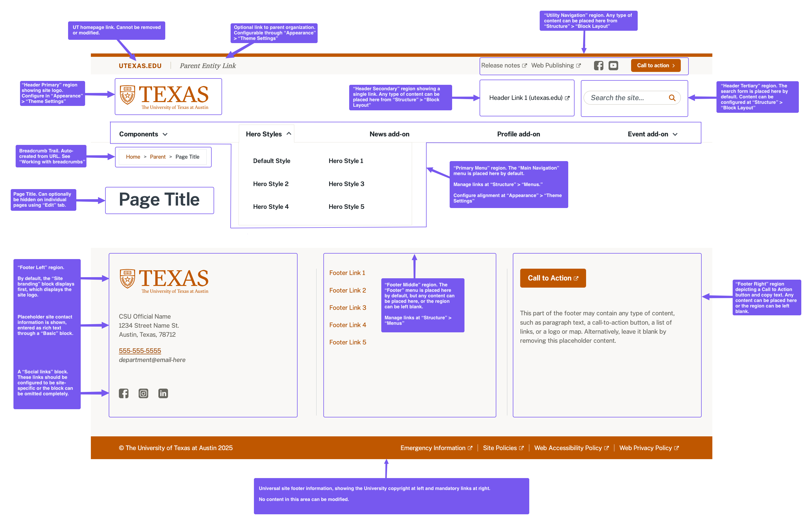This screenshot has height=525, width=812.
Task: Click the Texas logo in header
Action: click(x=164, y=97)
